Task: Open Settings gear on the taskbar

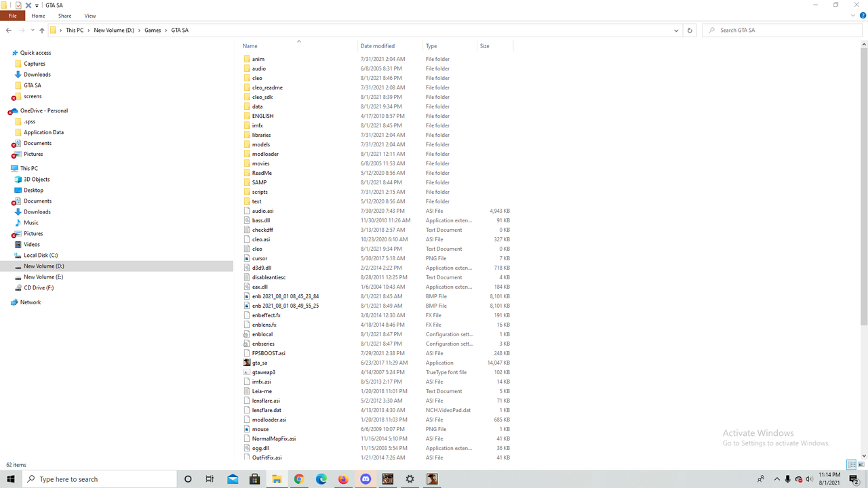Action: pos(410,479)
